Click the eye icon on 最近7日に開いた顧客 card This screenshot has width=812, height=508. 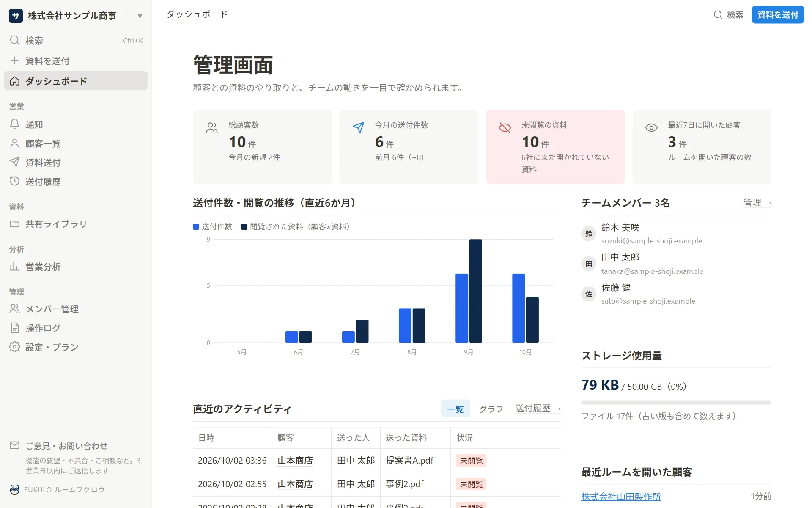coord(651,127)
